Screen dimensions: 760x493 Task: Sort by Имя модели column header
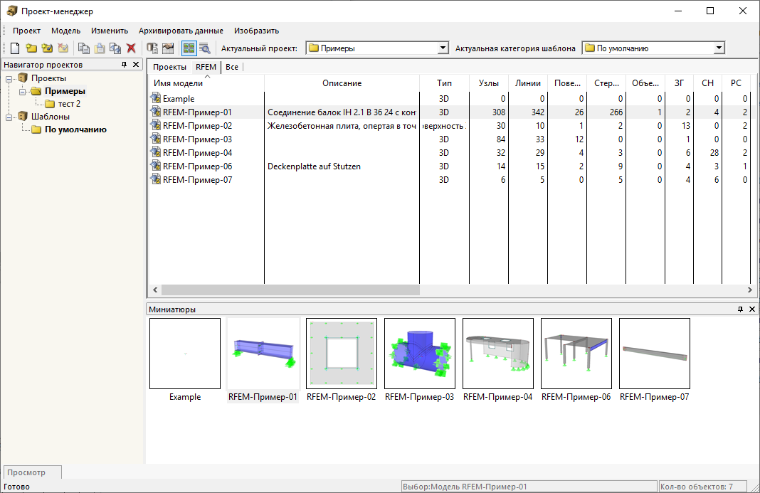coord(206,83)
